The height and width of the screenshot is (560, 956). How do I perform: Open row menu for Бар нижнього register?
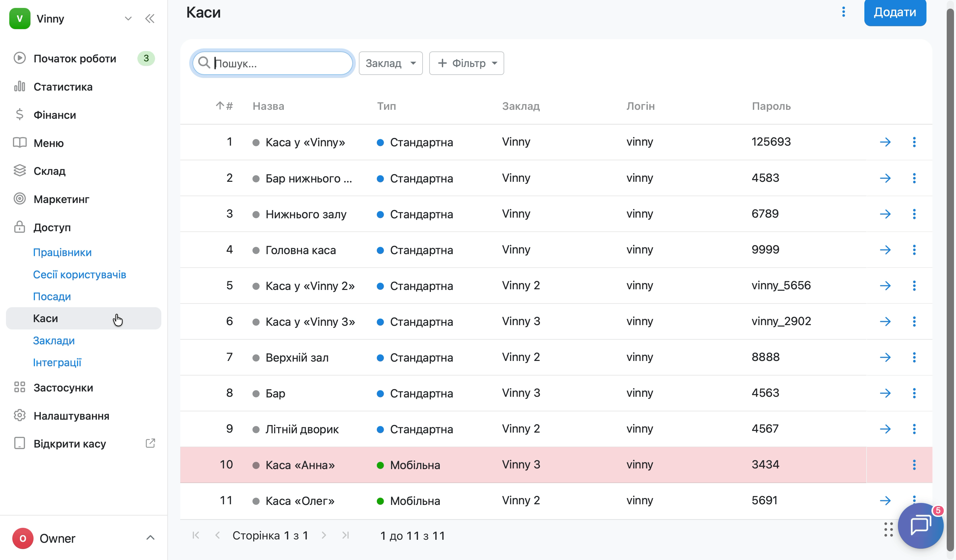tap(914, 178)
